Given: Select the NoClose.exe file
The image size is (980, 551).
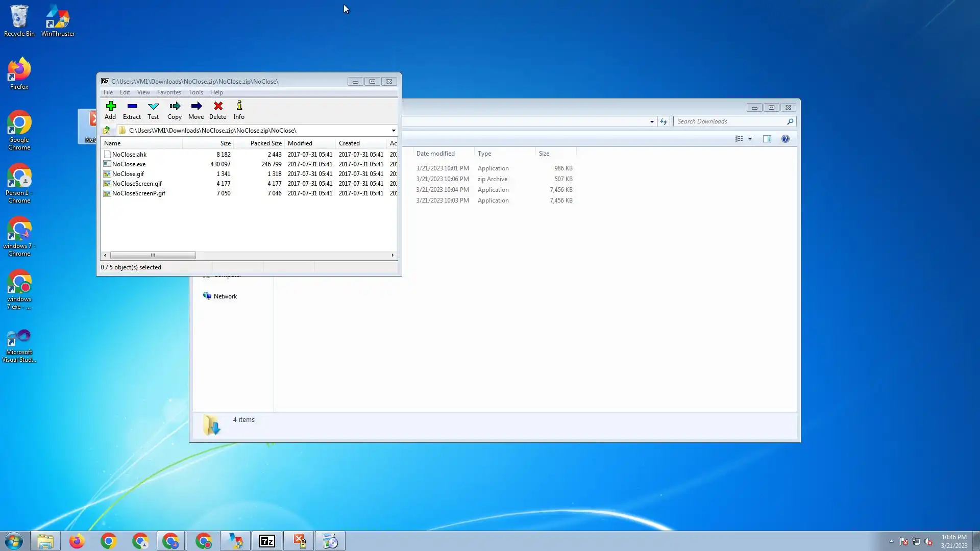Looking at the screenshot, I should (129, 164).
